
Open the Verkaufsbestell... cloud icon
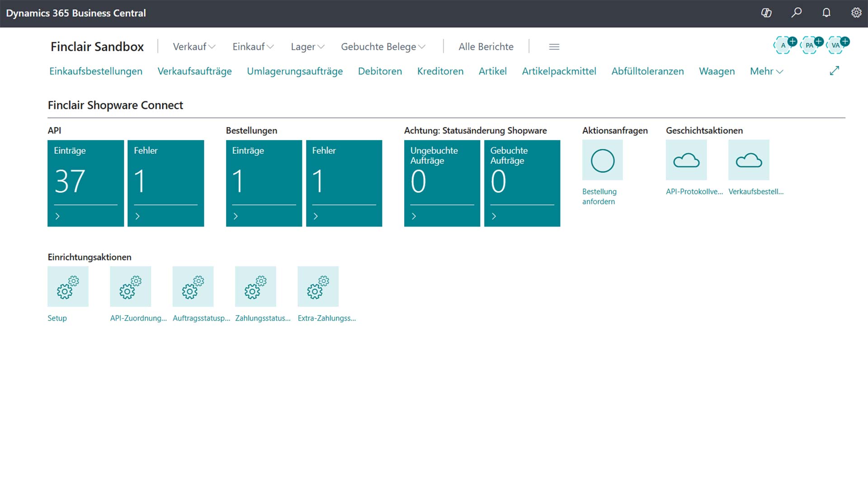point(749,160)
